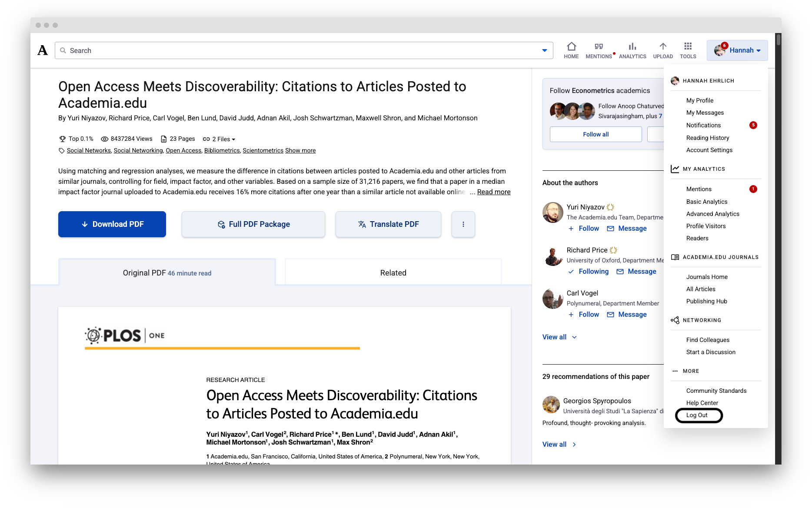Show more research topics

click(300, 151)
